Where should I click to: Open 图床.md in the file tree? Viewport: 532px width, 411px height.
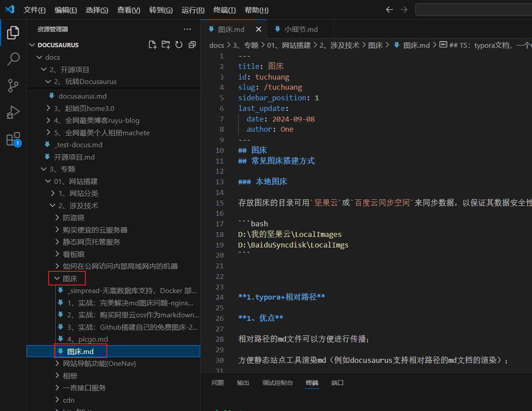click(x=113, y=351)
